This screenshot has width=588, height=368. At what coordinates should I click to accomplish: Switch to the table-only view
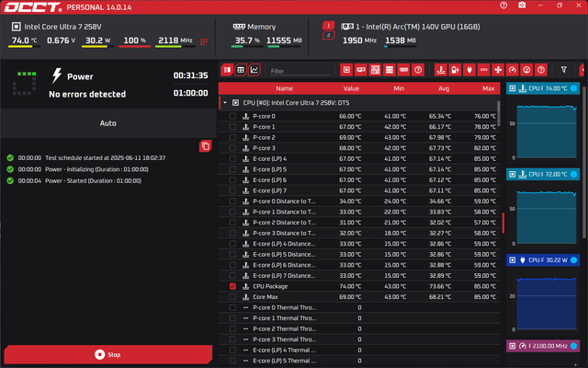pos(241,70)
